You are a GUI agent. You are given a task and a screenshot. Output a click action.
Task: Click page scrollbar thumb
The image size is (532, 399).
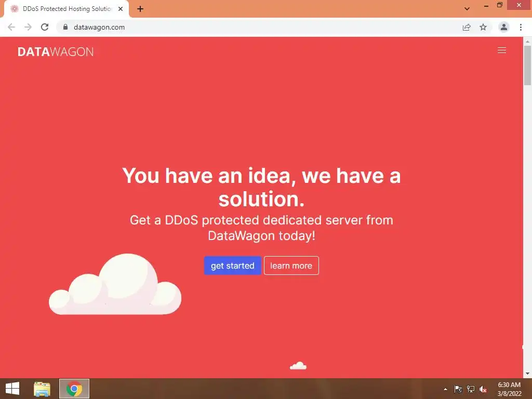pyautogui.click(x=527, y=65)
